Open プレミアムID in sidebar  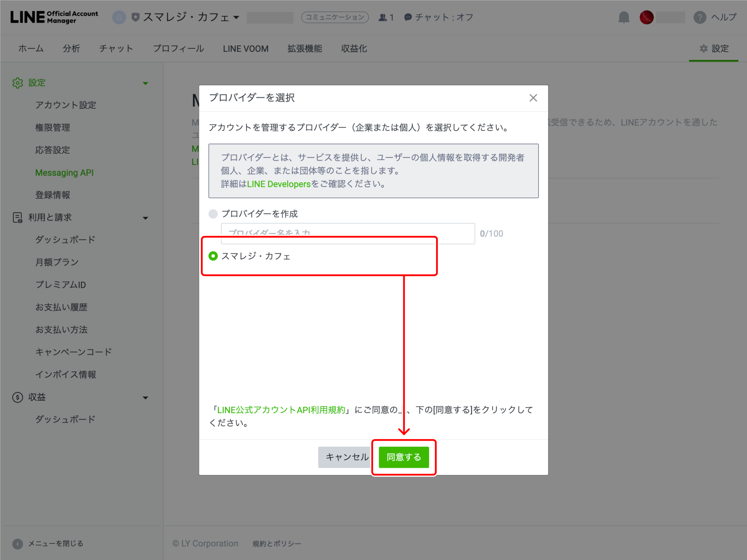point(61,285)
